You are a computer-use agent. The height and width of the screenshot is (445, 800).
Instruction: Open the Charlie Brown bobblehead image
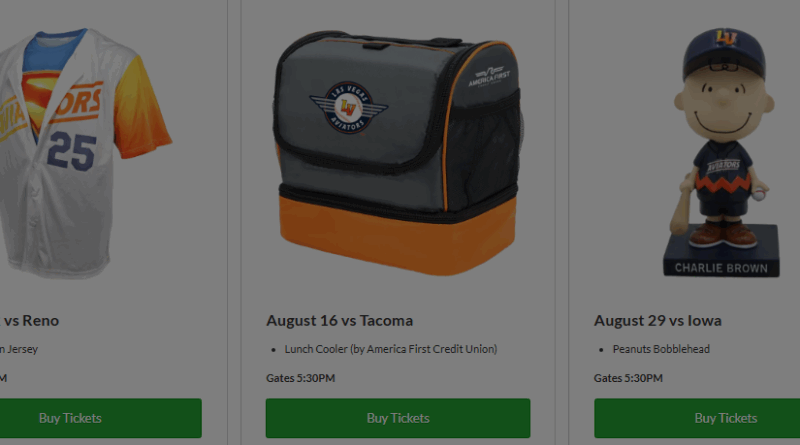coord(721,153)
